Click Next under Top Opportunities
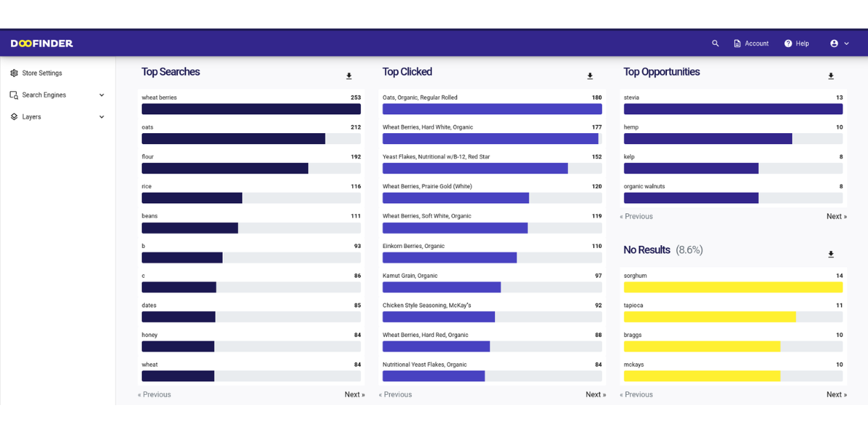Image resolution: width=868 pixels, height=434 pixels. [x=836, y=216]
